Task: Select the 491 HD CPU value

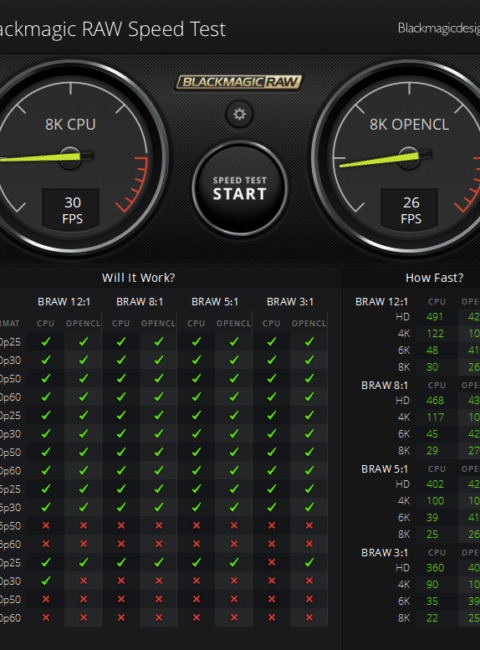Action: click(435, 317)
